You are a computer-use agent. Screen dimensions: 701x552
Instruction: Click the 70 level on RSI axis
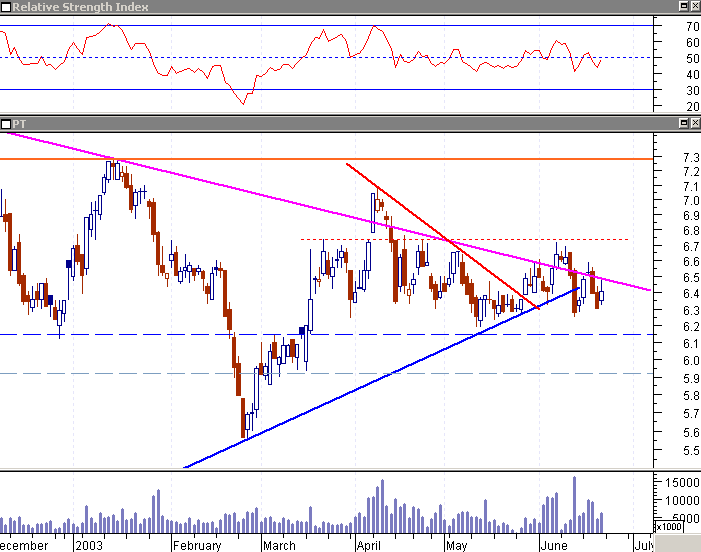coord(693,26)
